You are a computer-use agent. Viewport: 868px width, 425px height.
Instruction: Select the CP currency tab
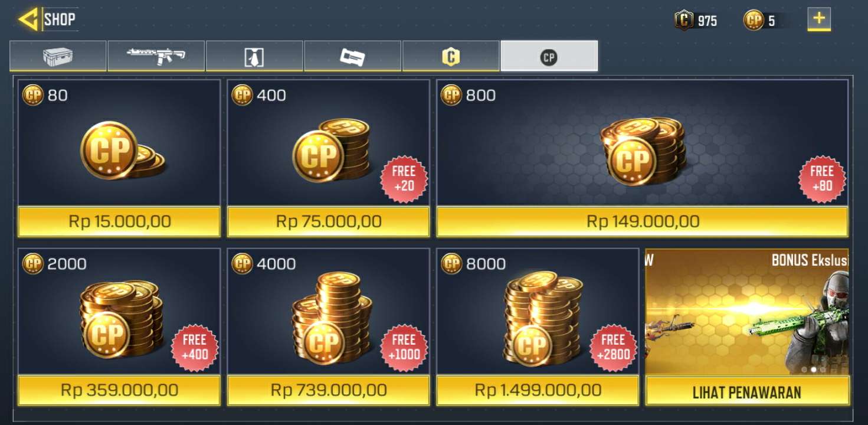(549, 56)
